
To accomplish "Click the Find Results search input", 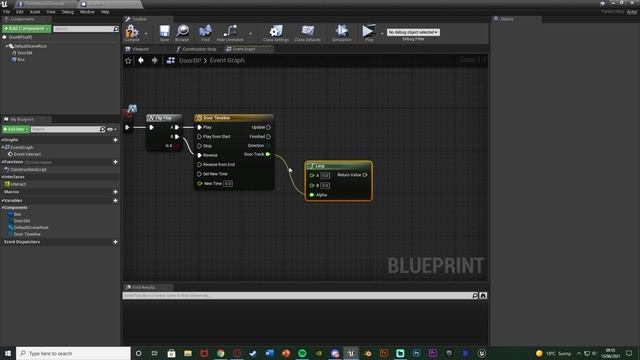I will coord(297,295).
